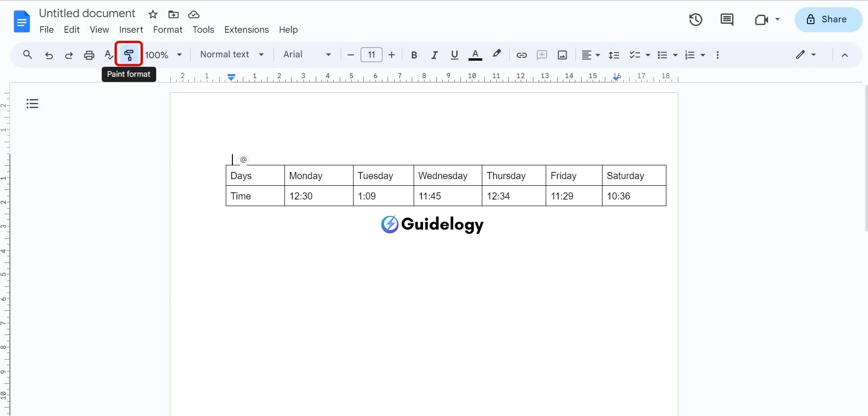Increase the font size
This screenshot has height=416, width=868.
pos(391,55)
